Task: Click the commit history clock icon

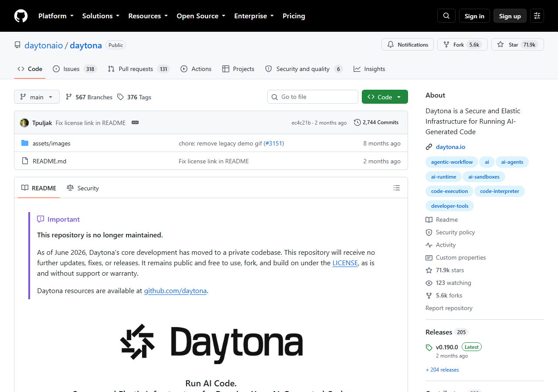Action: tap(357, 122)
